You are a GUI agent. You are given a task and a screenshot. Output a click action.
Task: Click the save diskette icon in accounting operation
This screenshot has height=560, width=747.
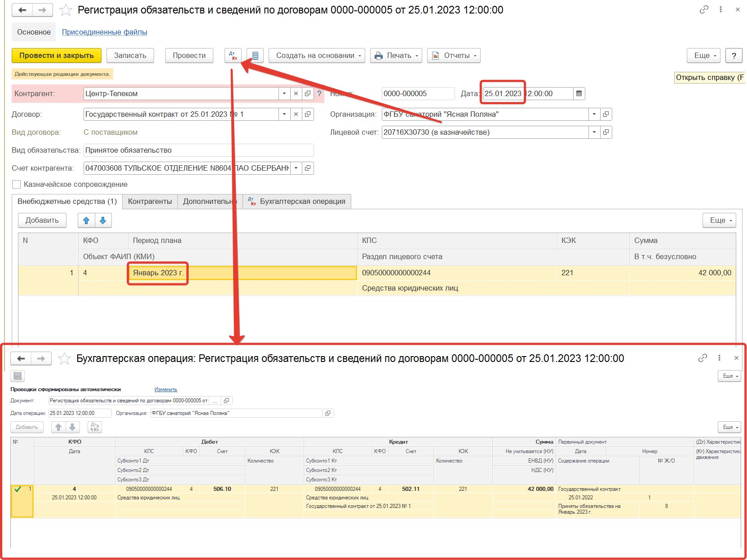(x=18, y=376)
